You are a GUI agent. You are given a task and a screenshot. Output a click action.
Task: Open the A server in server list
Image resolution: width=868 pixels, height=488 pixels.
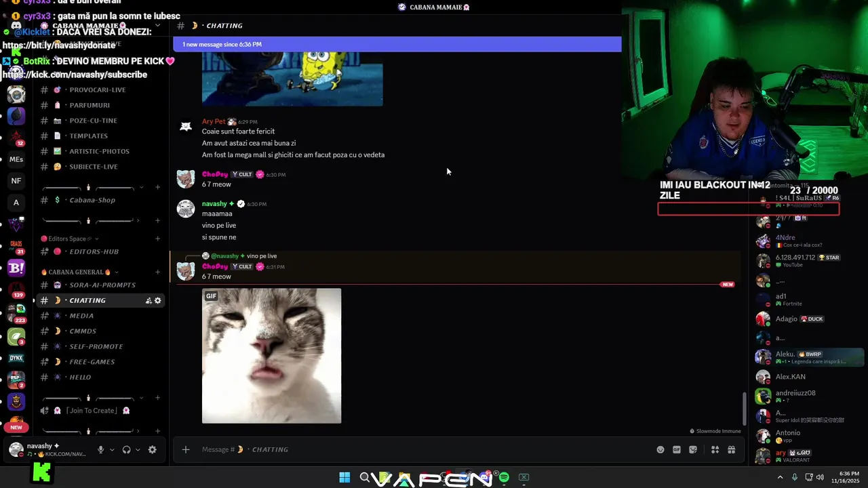click(x=16, y=202)
